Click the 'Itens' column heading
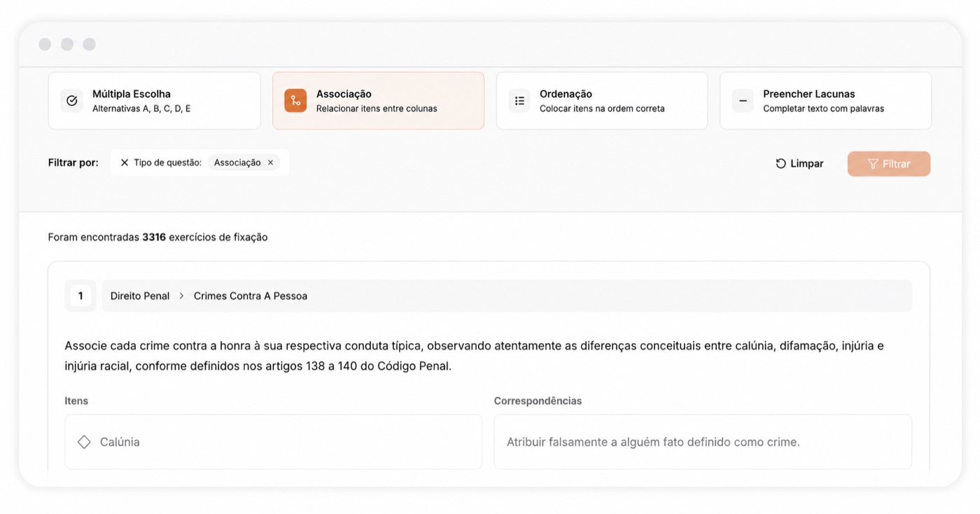Screen dimensions: 980x514 click(76, 401)
